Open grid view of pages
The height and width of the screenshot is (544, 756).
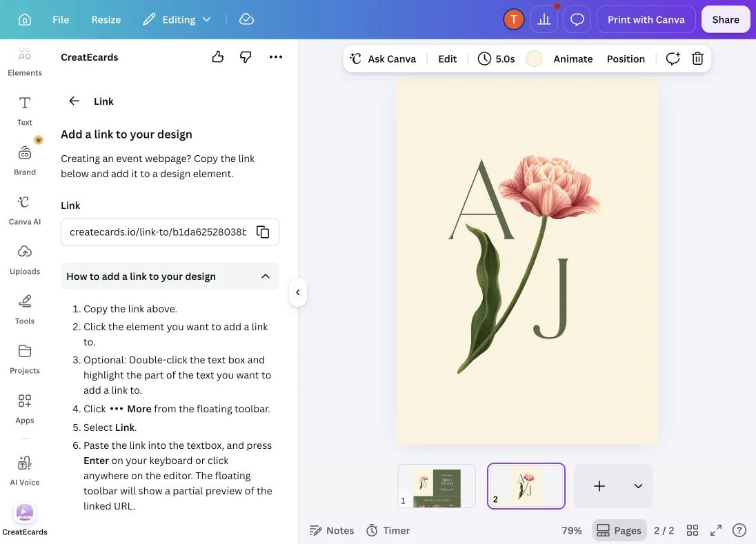point(693,530)
